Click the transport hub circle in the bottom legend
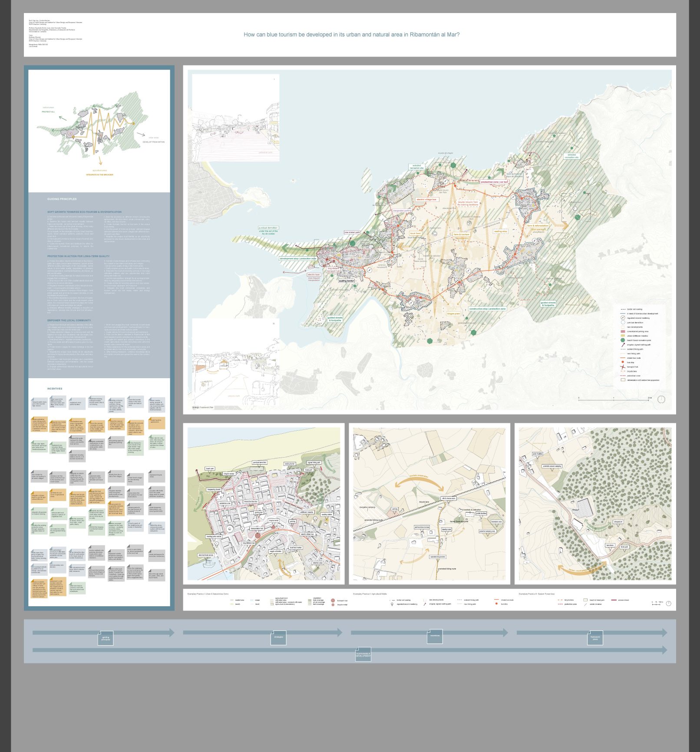 333,600
